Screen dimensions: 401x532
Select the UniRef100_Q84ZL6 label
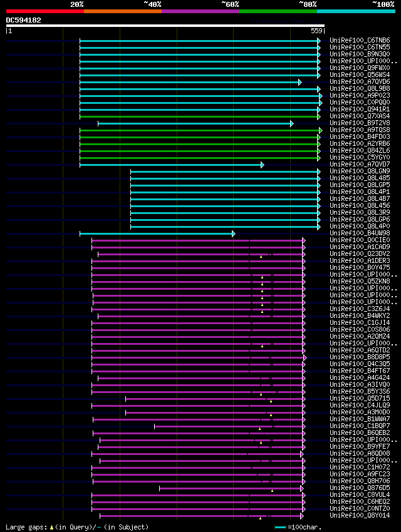pyautogui.click(x=360, y=150)
